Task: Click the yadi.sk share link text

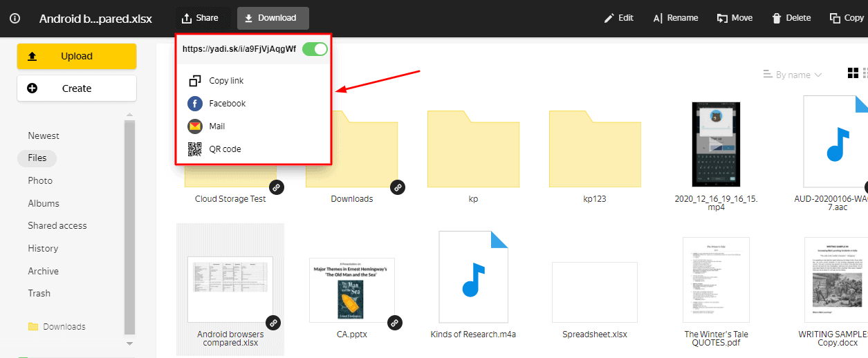Action: (x=239, y=49)
